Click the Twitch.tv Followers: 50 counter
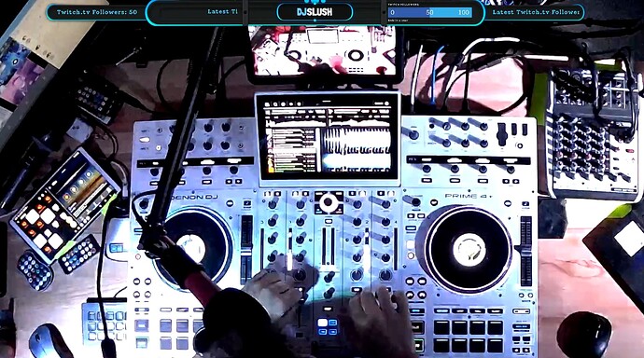Viewport: 644px width, 358px height. (x=97, y=12)
